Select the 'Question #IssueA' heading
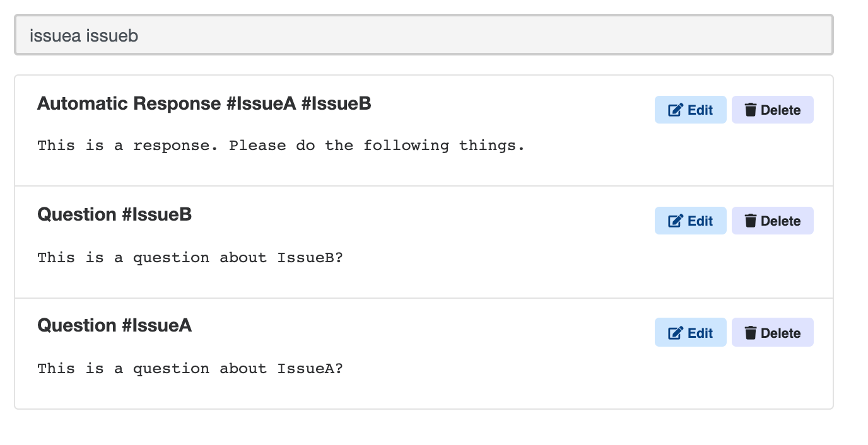This screenshot has height=445, width=868. pos(114,325)
